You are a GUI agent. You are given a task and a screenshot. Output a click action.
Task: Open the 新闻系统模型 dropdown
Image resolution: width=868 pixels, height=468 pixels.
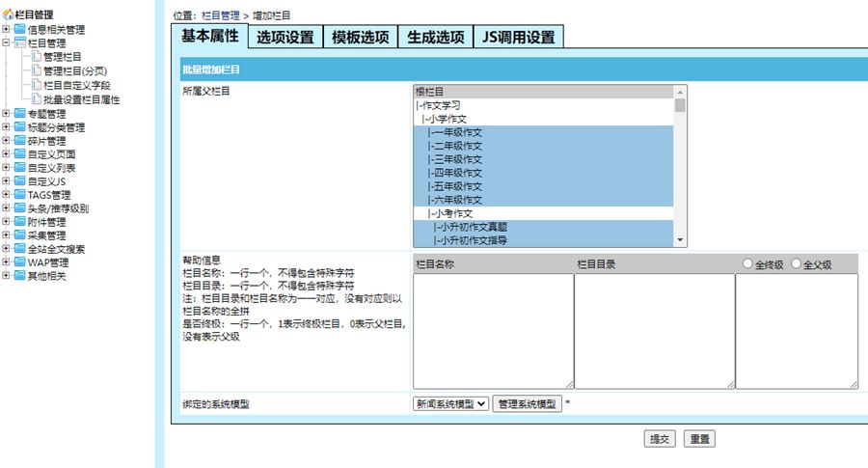[450, 404]
